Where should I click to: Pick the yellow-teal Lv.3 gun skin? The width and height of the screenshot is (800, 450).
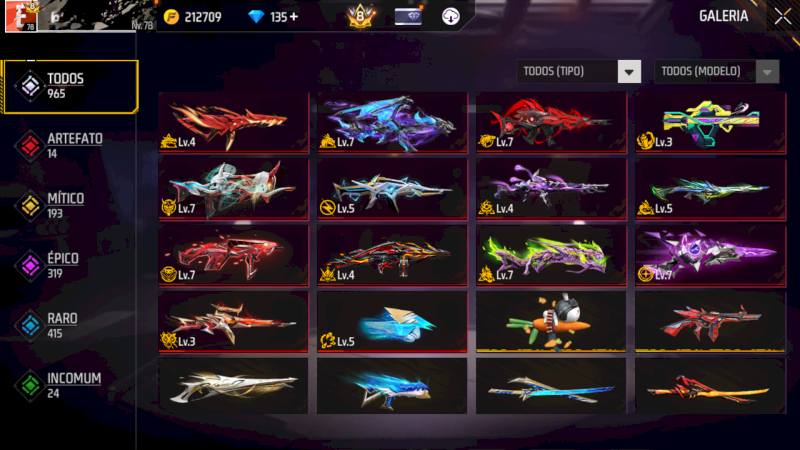pos(710,122)
